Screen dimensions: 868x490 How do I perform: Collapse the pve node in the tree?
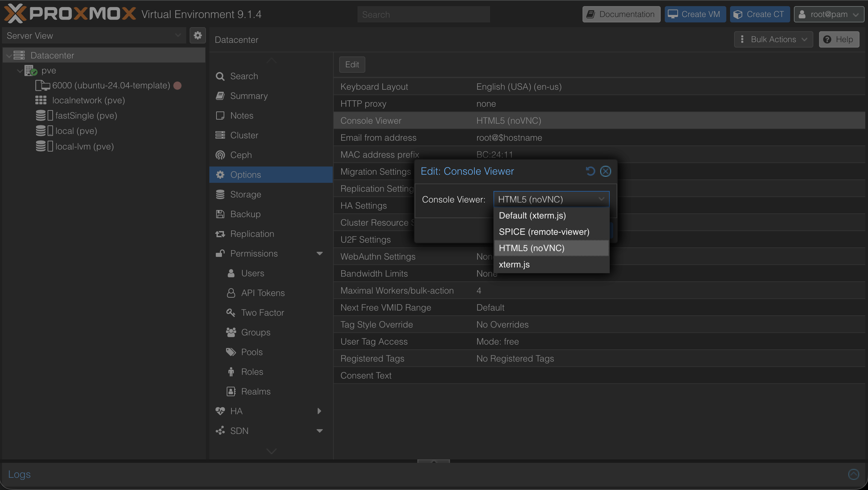[x=19, y=70]
